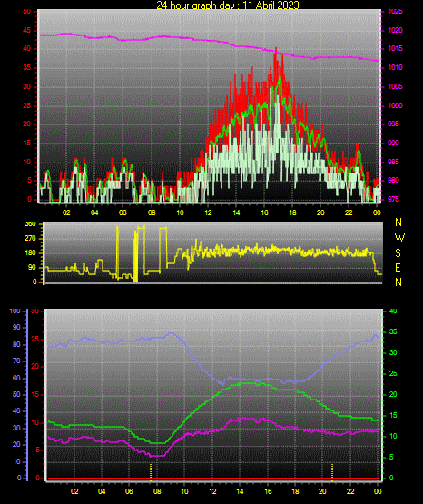The width and height of the screenshot is (423, 504).
Task: Click the blue 100 humidity axis label
Action: click(x=15, y=311)
